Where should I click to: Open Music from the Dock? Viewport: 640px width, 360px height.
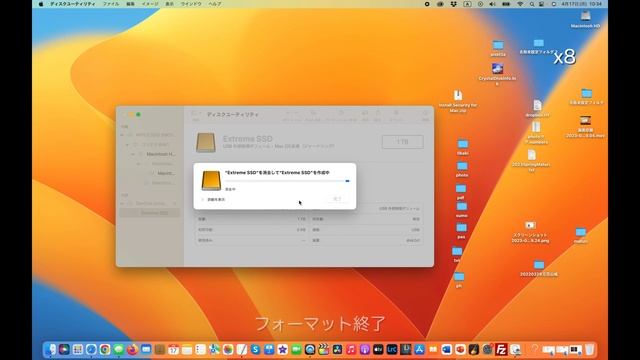pyautogui.click(x=351, y=349)
